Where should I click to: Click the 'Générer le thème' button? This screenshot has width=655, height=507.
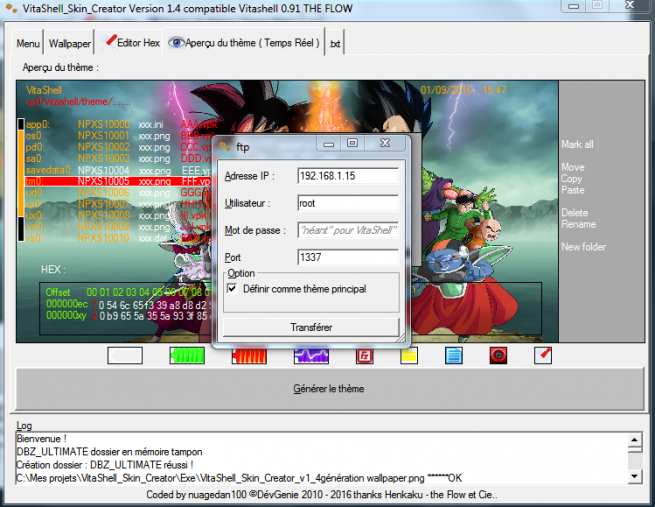[x=328, y=388]
